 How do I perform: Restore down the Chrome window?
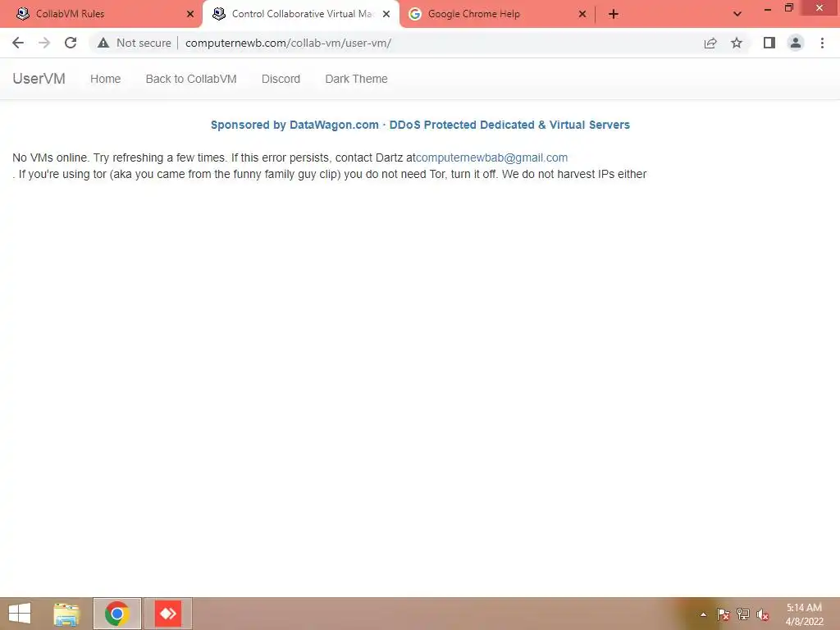click(788, 7)
